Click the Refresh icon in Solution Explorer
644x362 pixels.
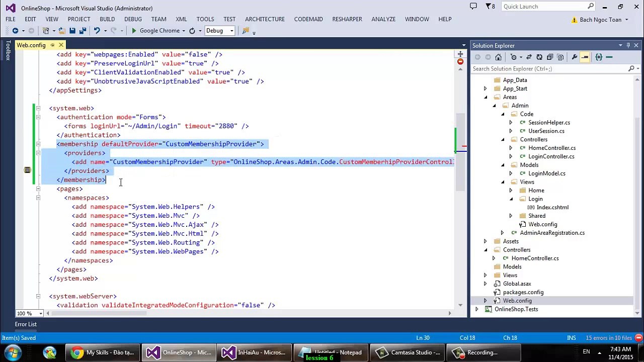pyautogui.click(x=539, y=57)
